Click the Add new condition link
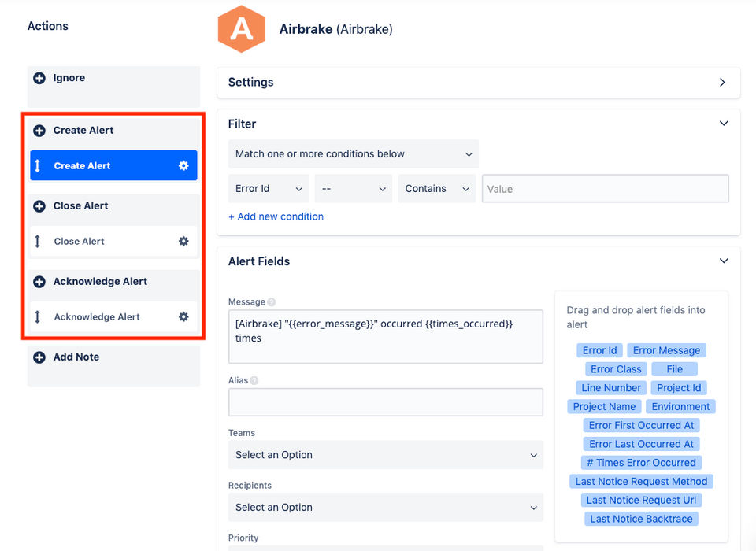Screen dimensions: 756x551 coord(276,216)
